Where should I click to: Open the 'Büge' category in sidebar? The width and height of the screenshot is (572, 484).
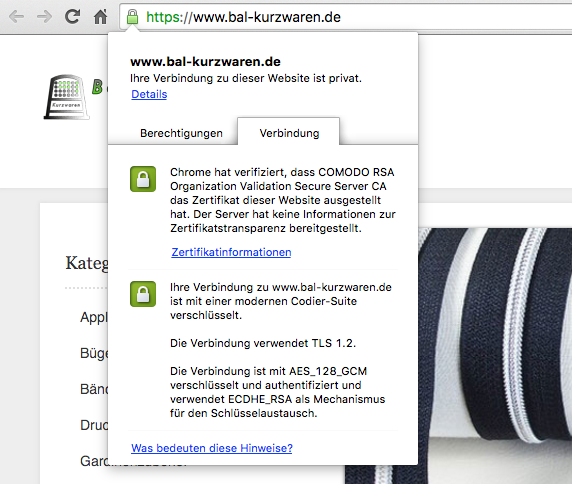(94, 353)
